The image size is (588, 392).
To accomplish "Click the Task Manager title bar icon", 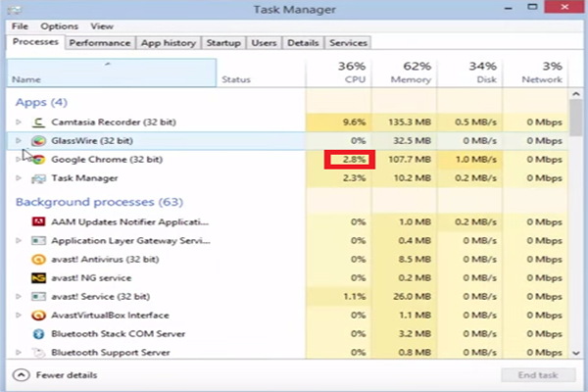I will 15,10.
